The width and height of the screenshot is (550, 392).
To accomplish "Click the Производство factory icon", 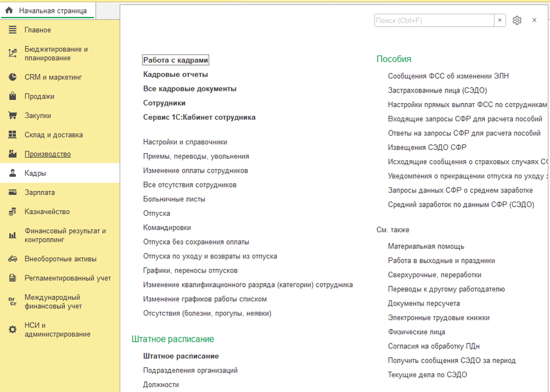I will [12, 154].
